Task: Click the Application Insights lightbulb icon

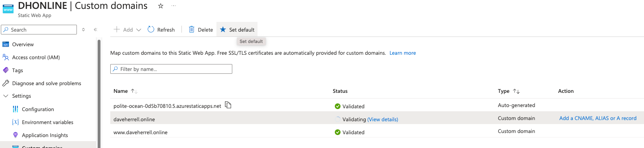Action: (15, 135)
